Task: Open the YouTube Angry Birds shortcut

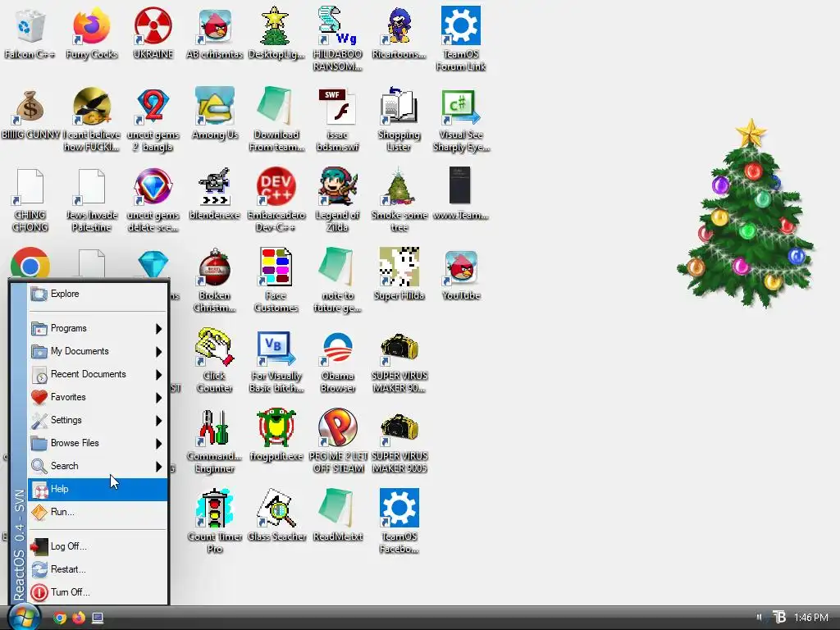Action: tap(461, 267)
